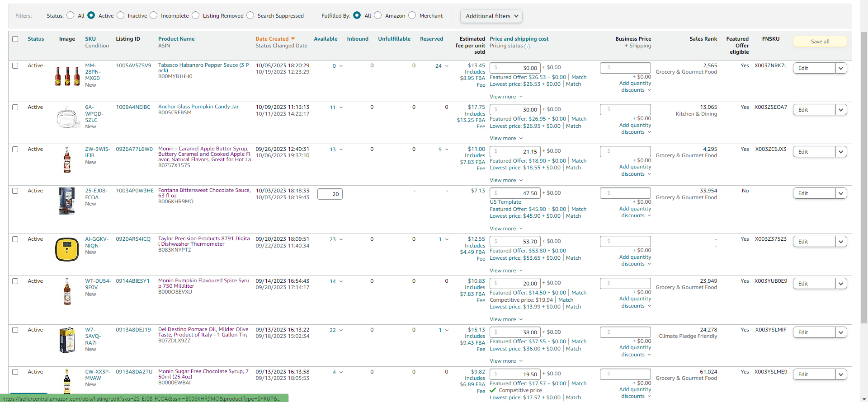Open Edit dropdown arrow for Anchor Glass row

[x=841, y=110]
